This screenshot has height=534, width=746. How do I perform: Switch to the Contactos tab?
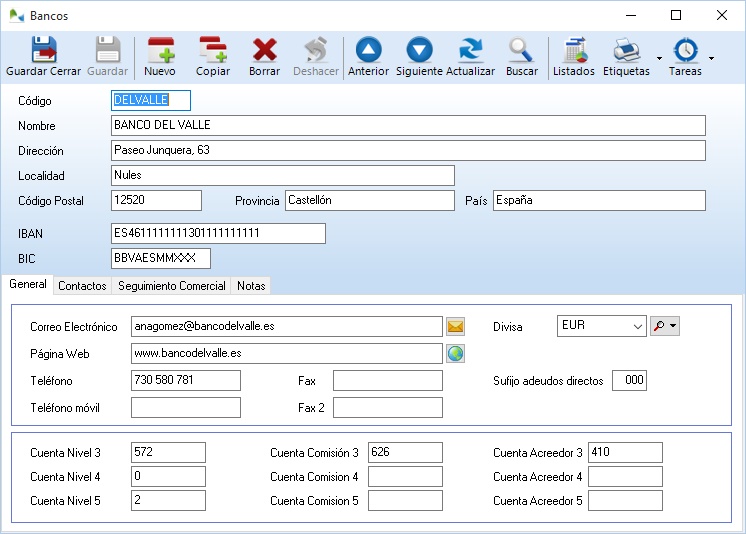(x=82, y=286)
